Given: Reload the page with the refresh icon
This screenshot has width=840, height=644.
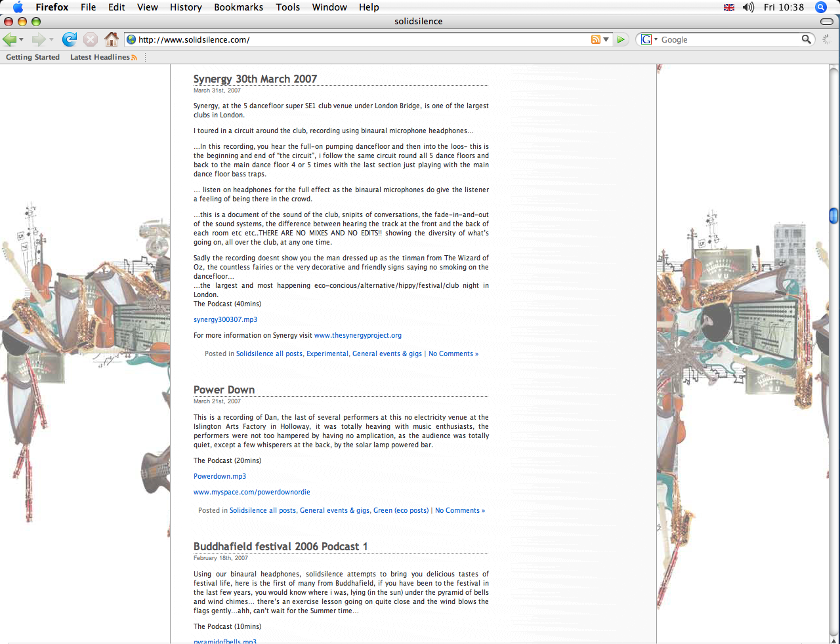Looking at the screenshot, I should pyautogui.click(x=69, y=39).
